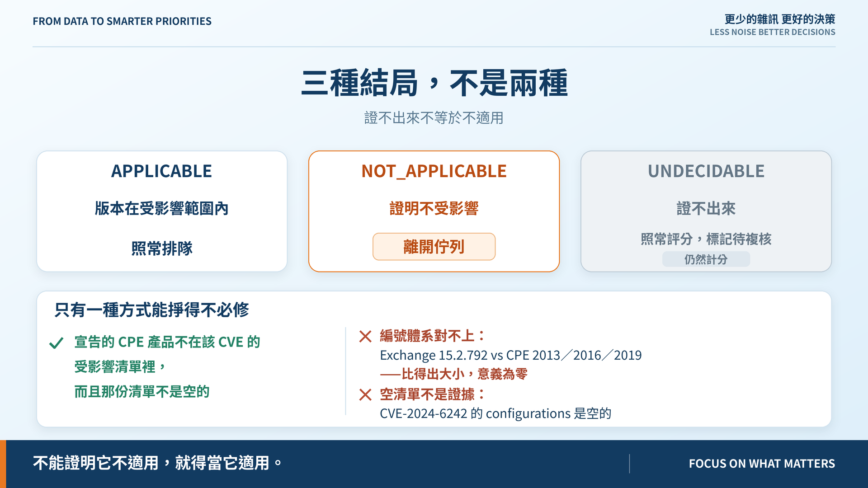Select the UNDECIDABLE card heading
This screenshot has height=488, width=868.
pyautogui.click(x=706, y=171)
